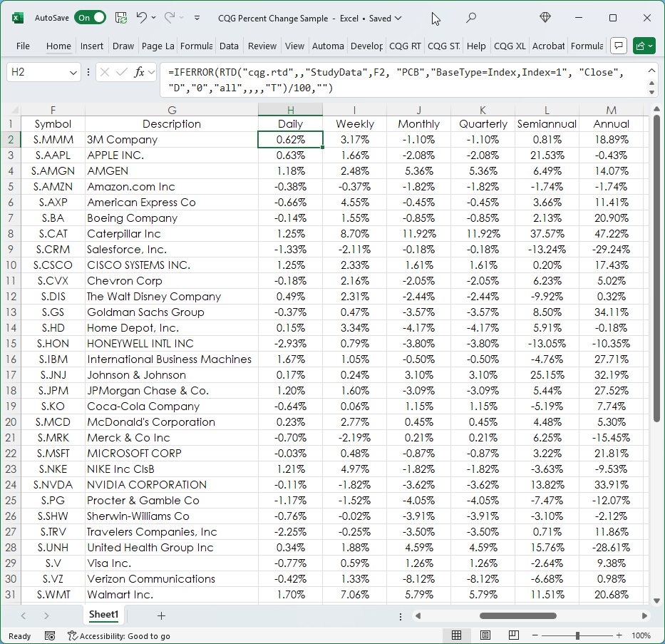
Task: Toggle the AutoSave switch off
Action: point(90,18)
